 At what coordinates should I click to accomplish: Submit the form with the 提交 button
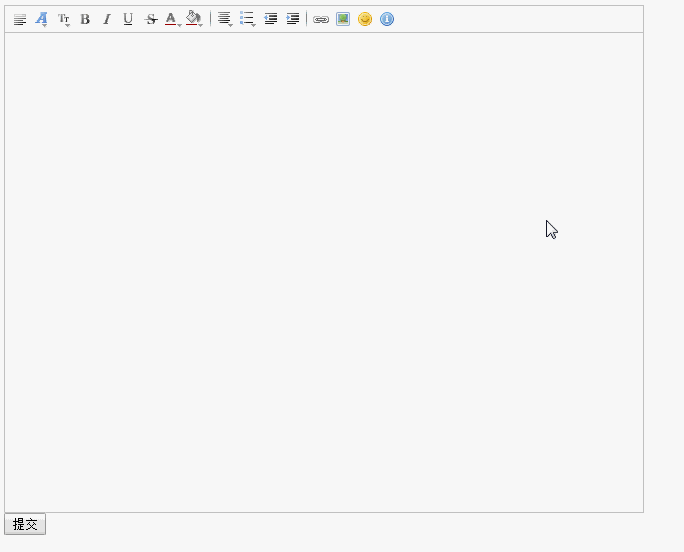coord(25,524)
